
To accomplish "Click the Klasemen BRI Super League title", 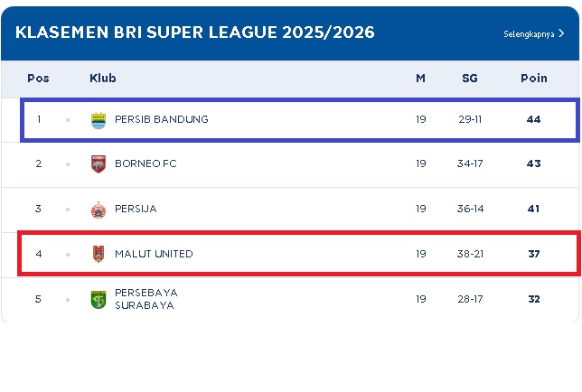I will coord(195,33).
